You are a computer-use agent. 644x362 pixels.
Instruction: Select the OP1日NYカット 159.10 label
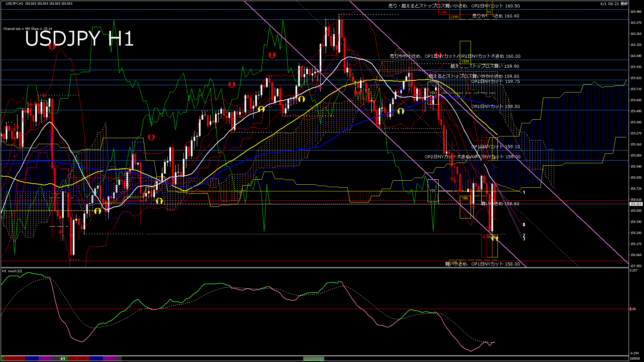point(495,146)
